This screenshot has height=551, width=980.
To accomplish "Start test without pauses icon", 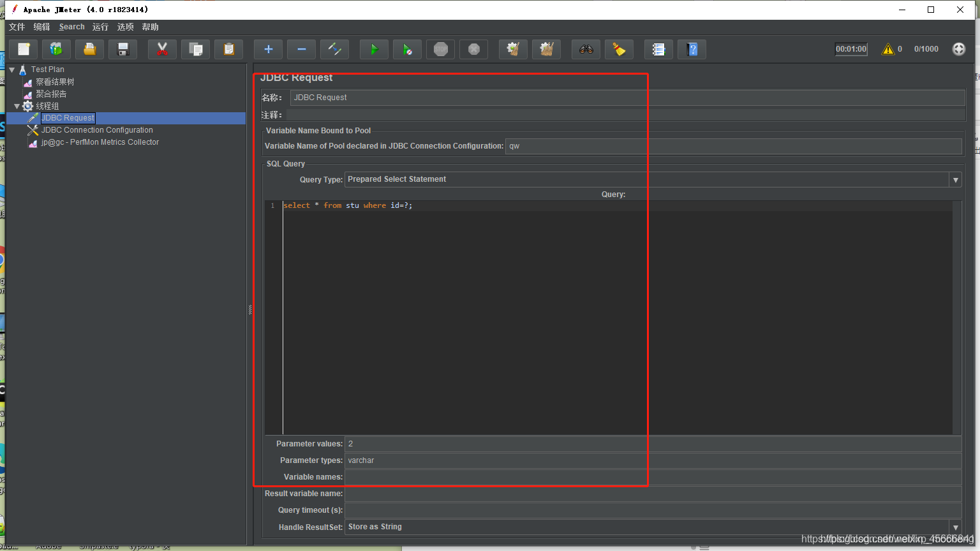I will 408,49.
